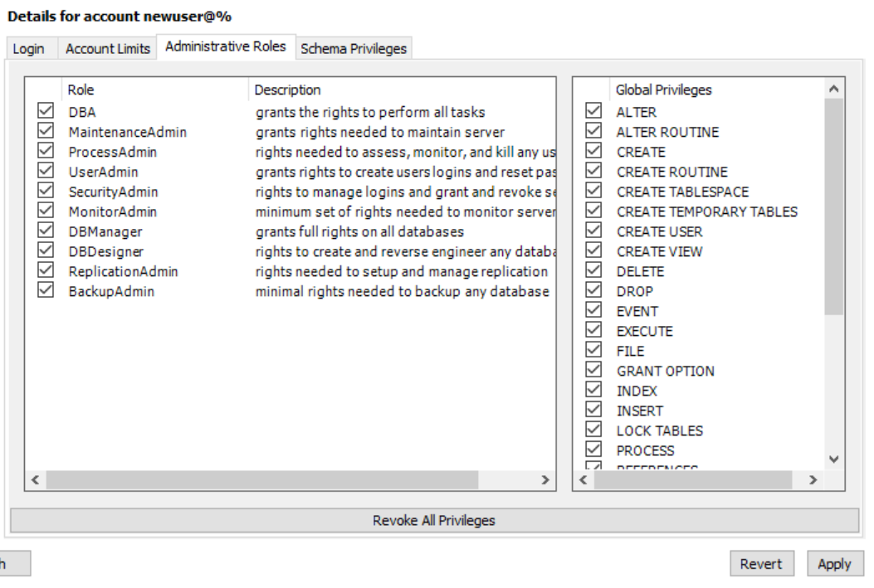The width and height of the screenshot is (874, 588).
Task: Toggle the PROCESS privilege checkbox
Action: [593, 450]
